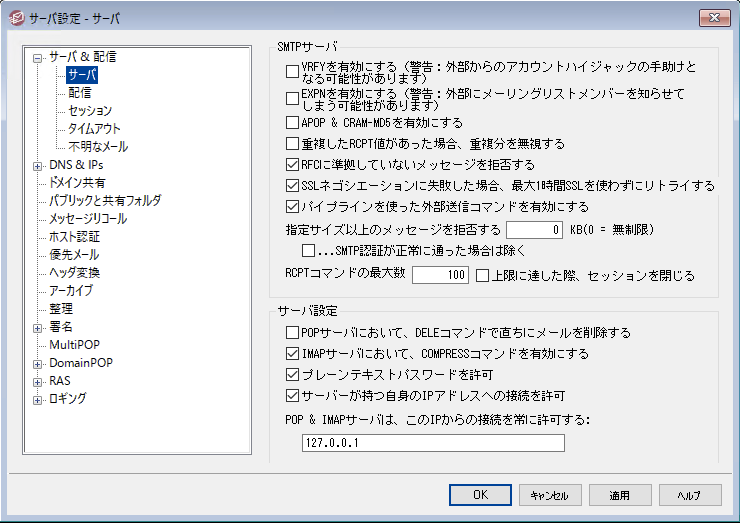Select 配信 in the settings tree

(80, 93)
